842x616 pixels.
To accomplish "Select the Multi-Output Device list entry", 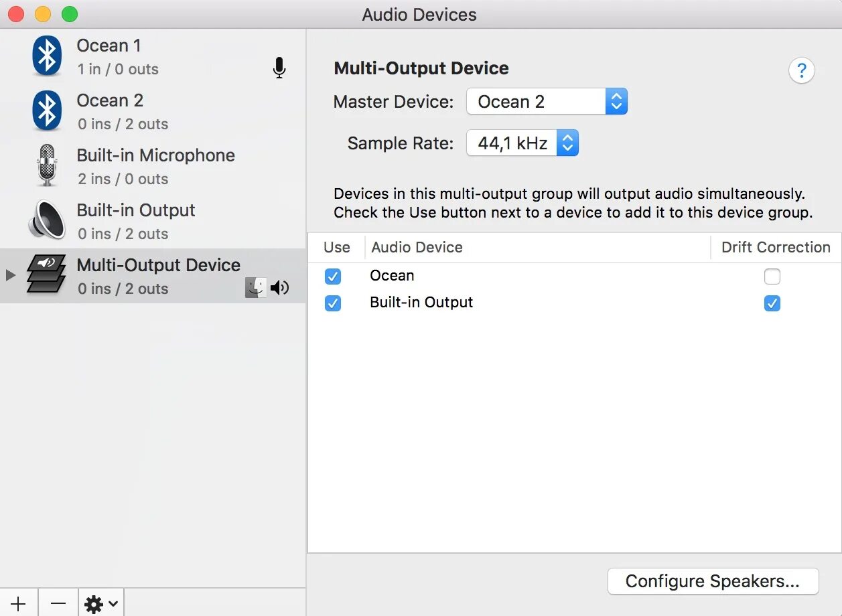I will coord(153,276).
